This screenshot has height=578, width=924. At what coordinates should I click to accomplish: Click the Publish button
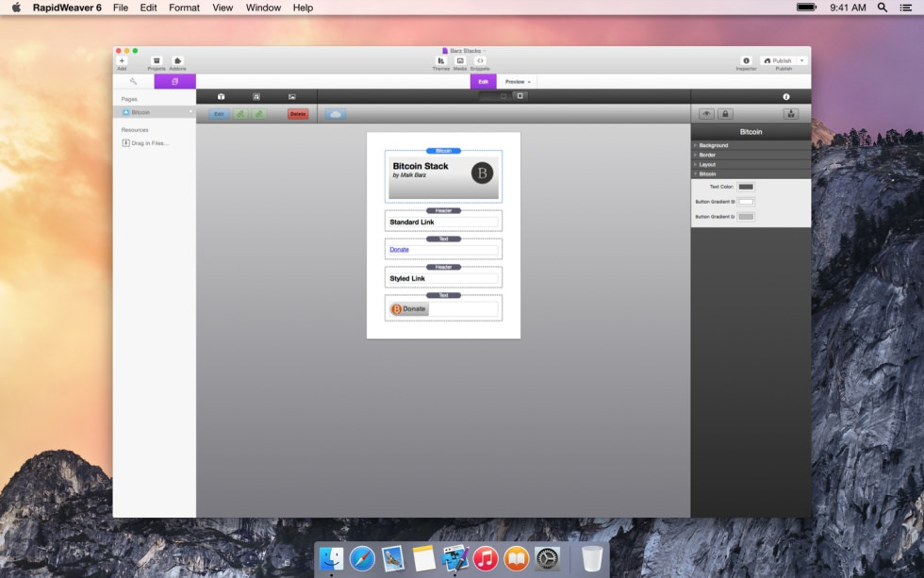tap(778, 60)
